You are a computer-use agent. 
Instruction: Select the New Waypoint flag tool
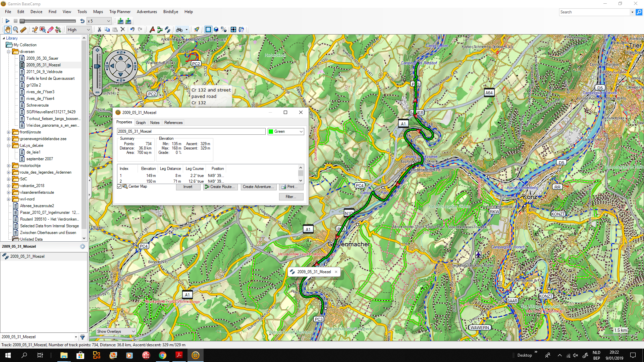pyautogui.click(x=152, y=29)
